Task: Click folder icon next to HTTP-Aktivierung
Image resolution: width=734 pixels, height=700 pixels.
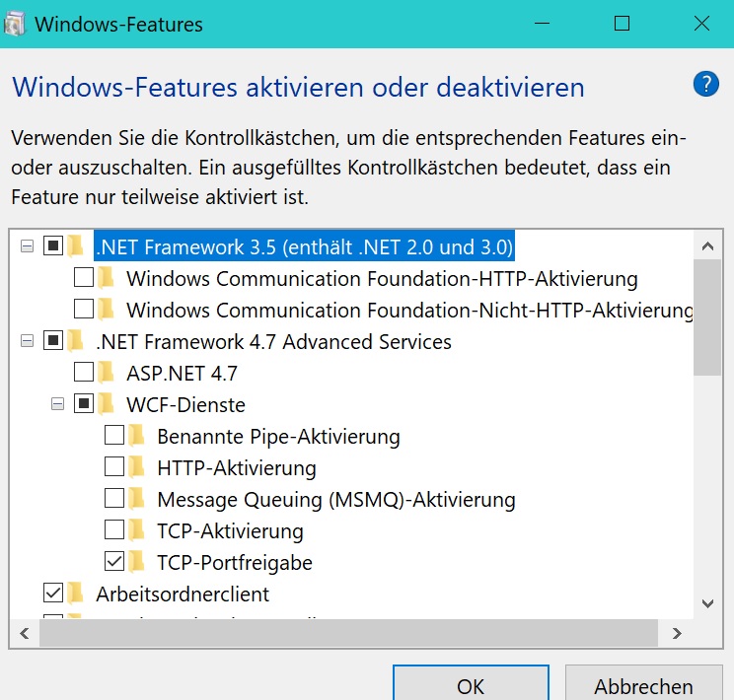Action: (x=137, y=467)
